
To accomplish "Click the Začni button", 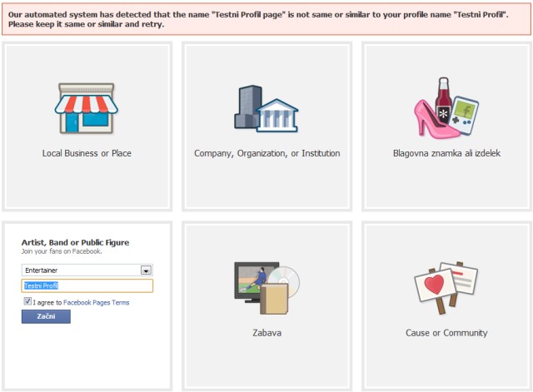I will pos(46,316).
